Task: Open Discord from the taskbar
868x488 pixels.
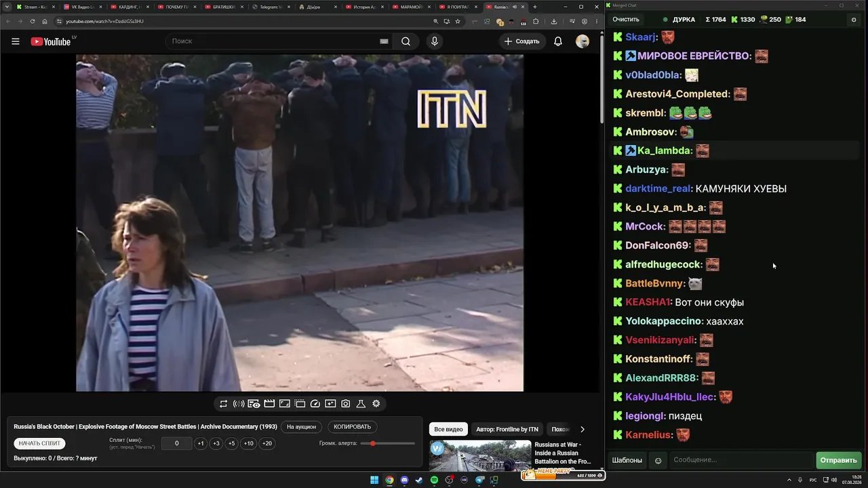Action: pyautogui.click(x=404, y=480)
